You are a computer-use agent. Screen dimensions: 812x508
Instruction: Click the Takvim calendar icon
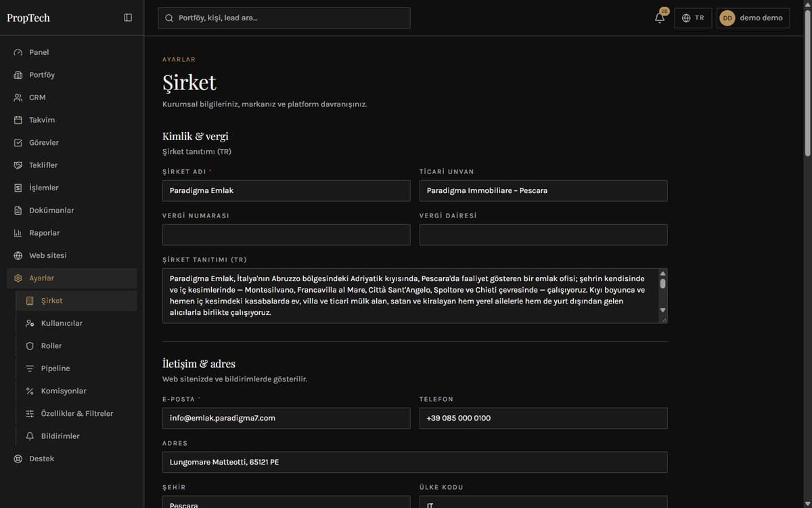tap(18, 120)
